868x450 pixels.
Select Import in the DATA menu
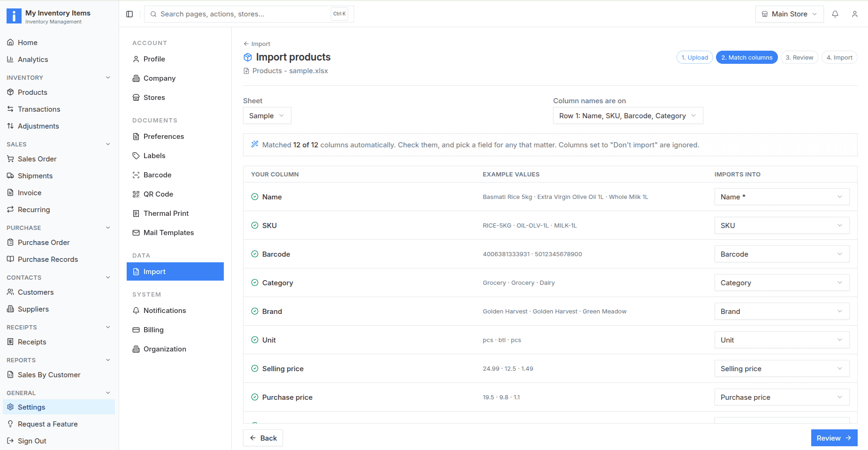pyautogui.click(x=175, y=272)
